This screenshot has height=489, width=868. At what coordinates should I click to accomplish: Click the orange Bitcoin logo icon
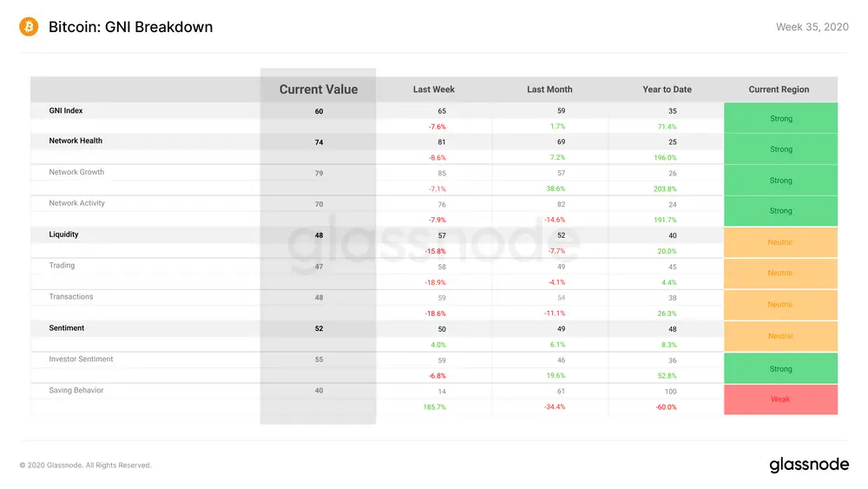[x=29, y=27]
